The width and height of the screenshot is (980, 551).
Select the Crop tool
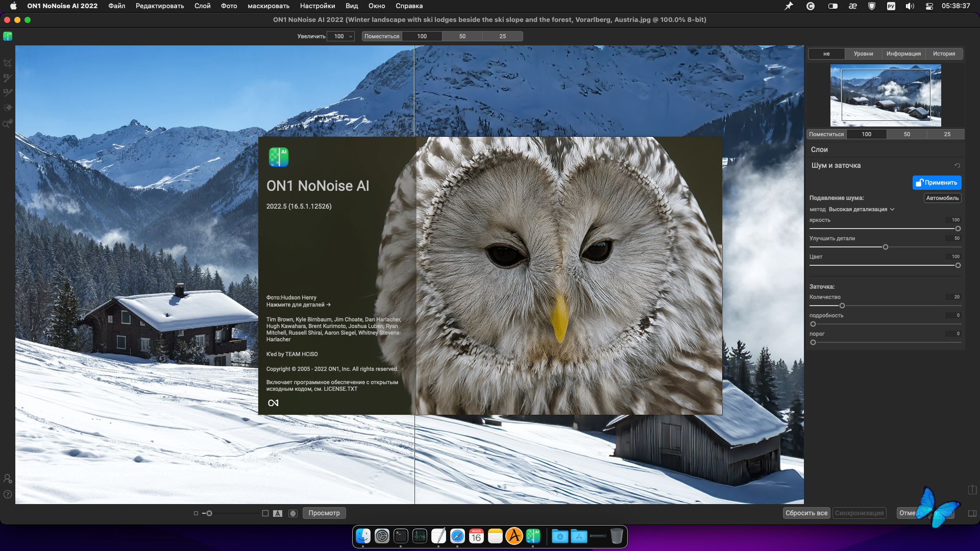pyautogui.click(x=7, y=63)
